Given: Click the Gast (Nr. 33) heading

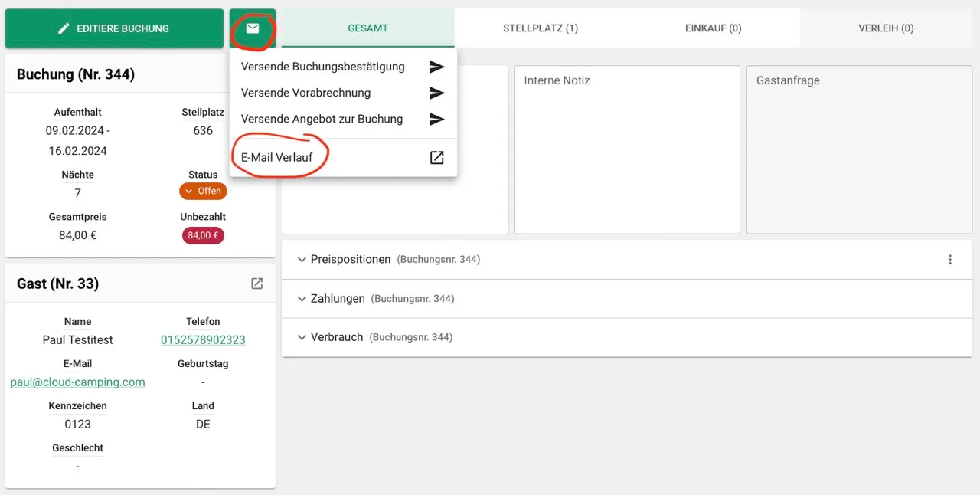Looking at the screenshot, I should [x=57, y=284].
